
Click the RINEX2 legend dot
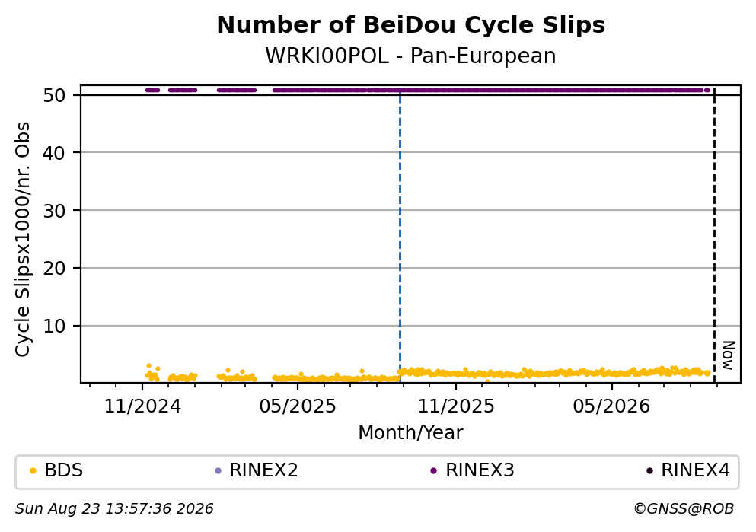click(218, 471)
